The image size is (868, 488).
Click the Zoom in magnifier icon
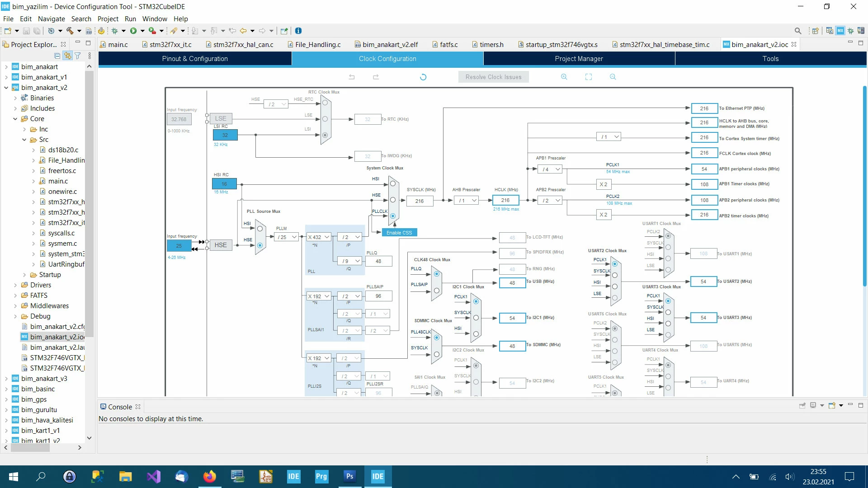(x=564, y=77)
